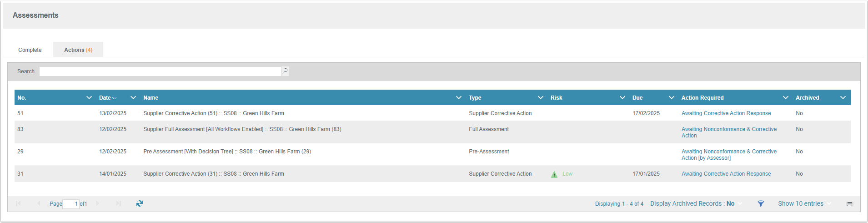This screenshot has width=868, height=223.
Task: Expand the Name column menu
Action: click(459, 97)
